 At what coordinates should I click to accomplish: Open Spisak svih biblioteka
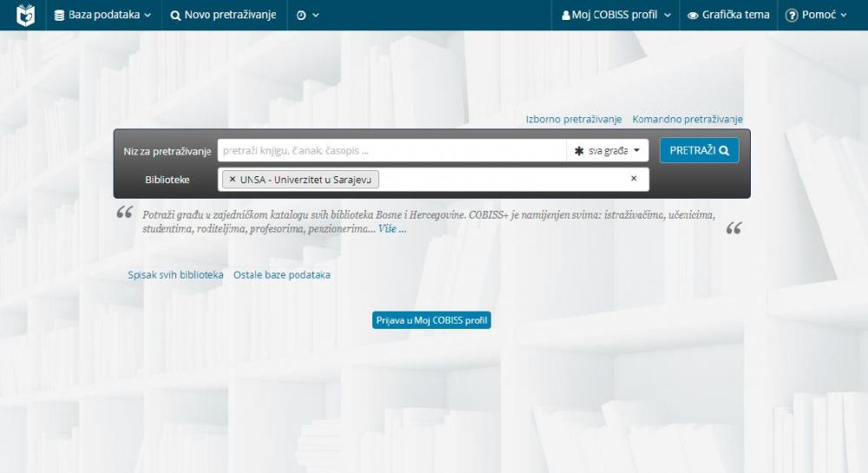(x=175, y=274)
